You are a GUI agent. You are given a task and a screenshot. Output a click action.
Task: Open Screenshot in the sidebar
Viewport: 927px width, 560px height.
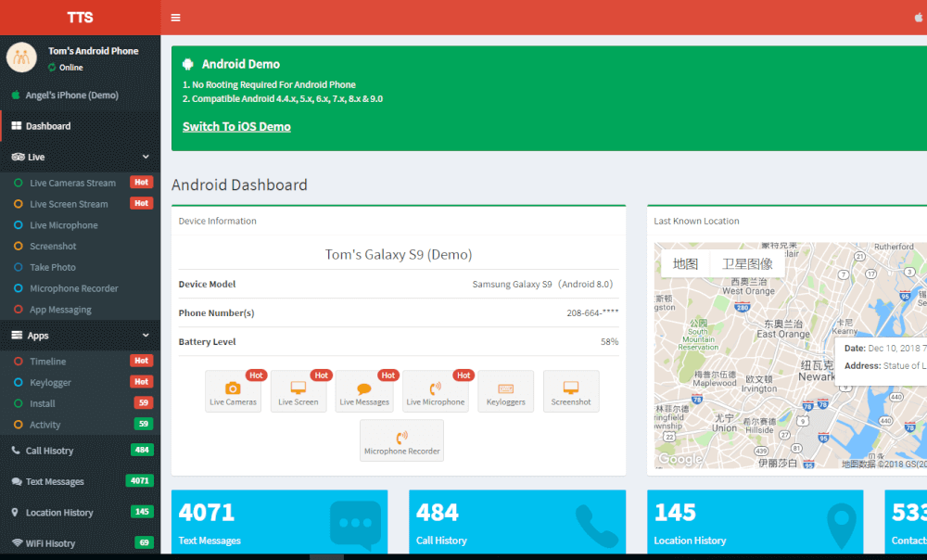tap(81, 246)
